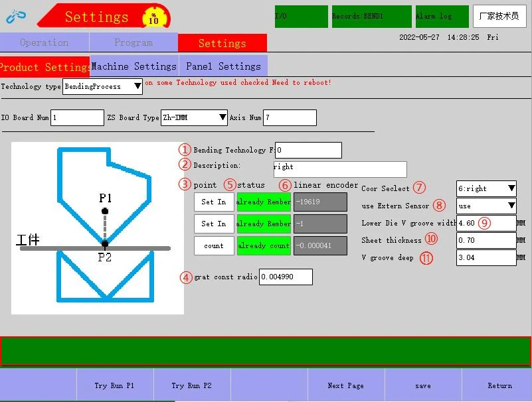The image size is (532, 402).
Task: Click the save button
Action: (423, 385)
